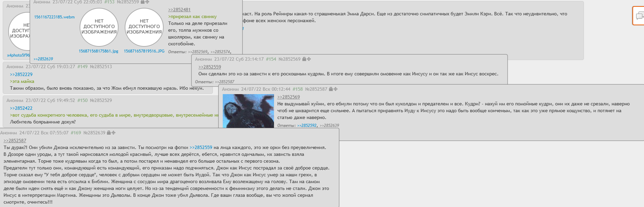Click timestamp '24/07/22 Вск 07:55:07'
The image size is (644, 207).
pyautogui.click(x=44, y=133)
